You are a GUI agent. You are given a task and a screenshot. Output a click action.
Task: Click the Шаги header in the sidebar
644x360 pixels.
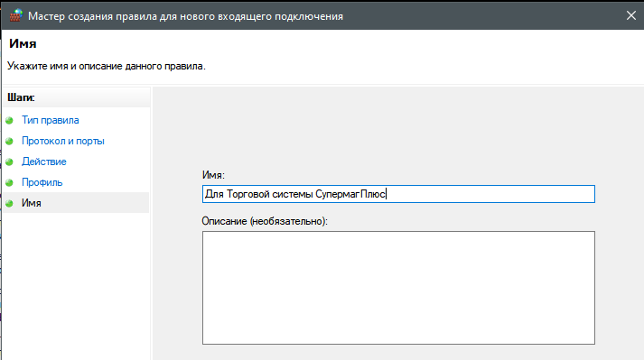[x=21, y=97]
